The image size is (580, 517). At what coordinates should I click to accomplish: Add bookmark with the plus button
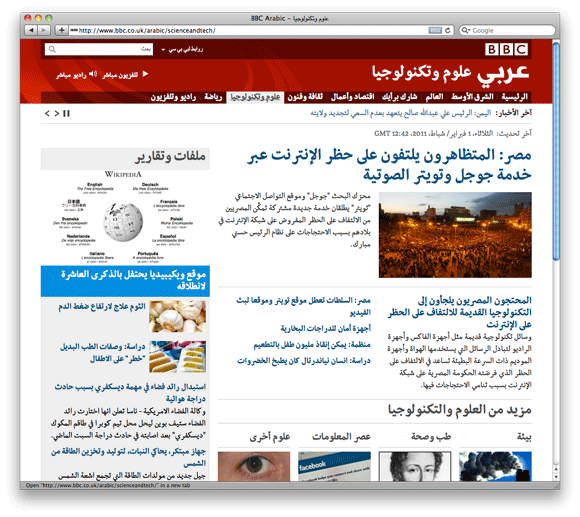pos(61,30)
